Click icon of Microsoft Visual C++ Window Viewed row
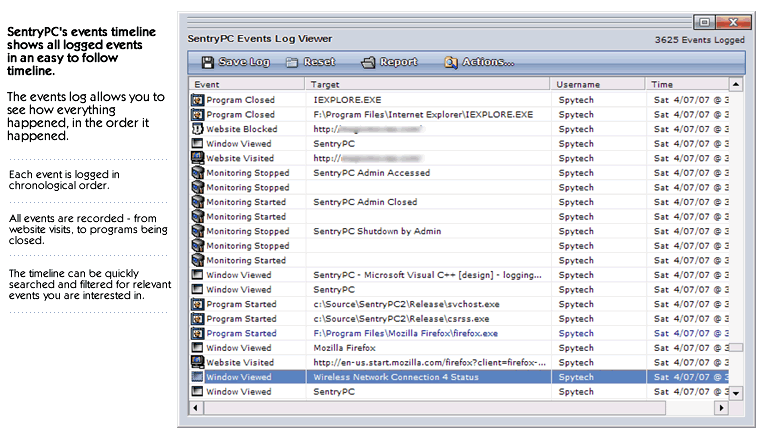 [197, 275]
